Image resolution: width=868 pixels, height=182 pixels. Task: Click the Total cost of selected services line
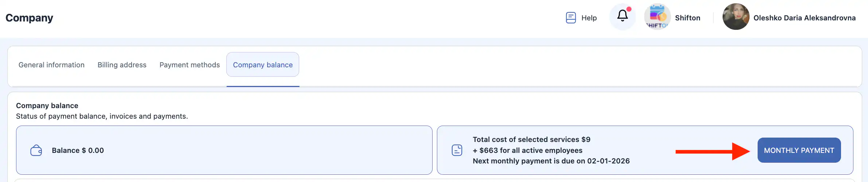pos(531,139)
